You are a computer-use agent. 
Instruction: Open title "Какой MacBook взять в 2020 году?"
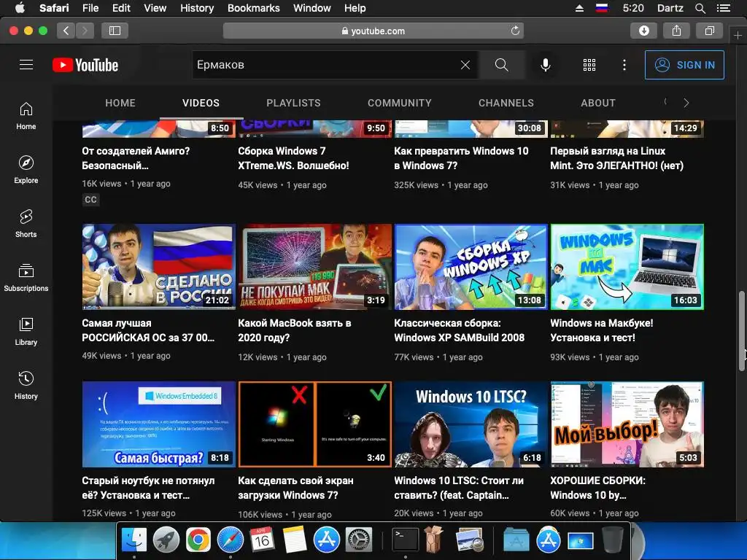(295, 330)
